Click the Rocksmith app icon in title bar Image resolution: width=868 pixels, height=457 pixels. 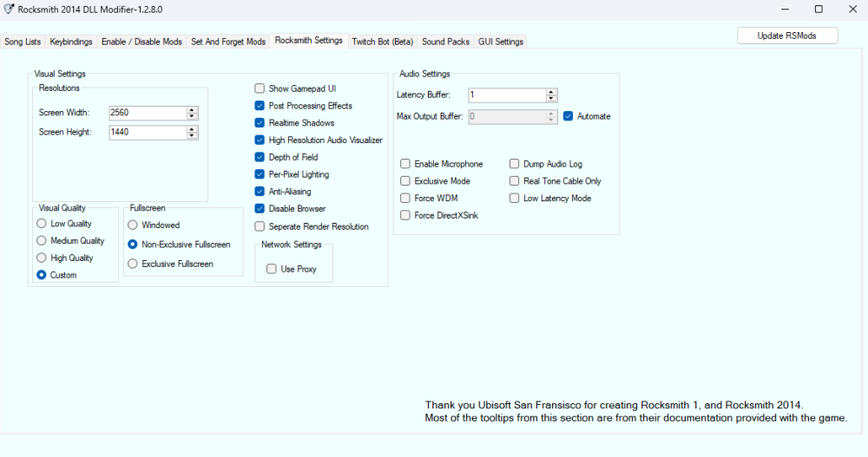(9, 9)
